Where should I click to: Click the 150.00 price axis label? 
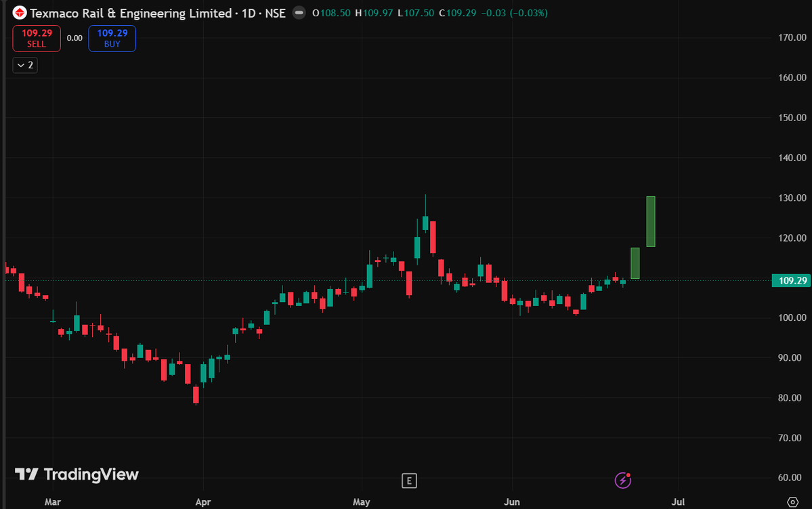point(792,118)
